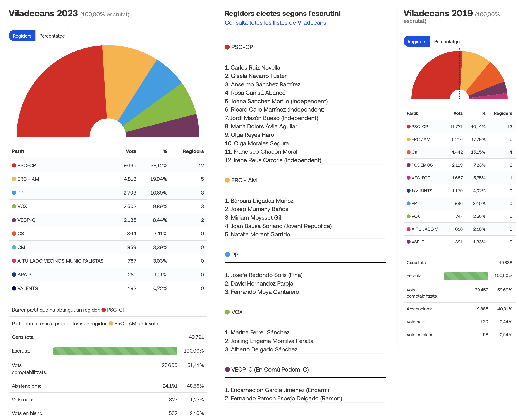Select the Regidors tab in Viladecans 2019
This screenshot has width=519, height=420.
[416, 41]
